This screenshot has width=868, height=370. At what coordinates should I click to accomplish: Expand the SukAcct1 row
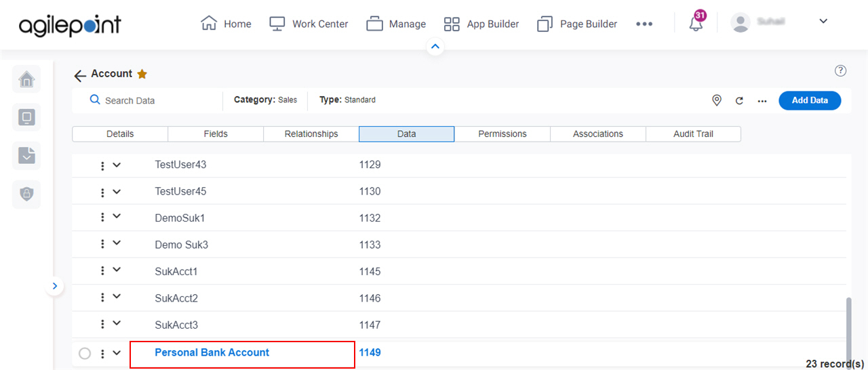tap(117, 269)
